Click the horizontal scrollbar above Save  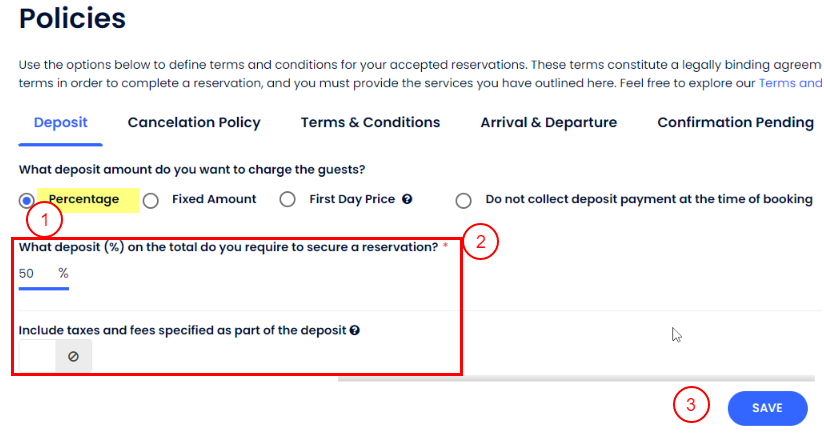pyautogui.click(x=580, y=380)
